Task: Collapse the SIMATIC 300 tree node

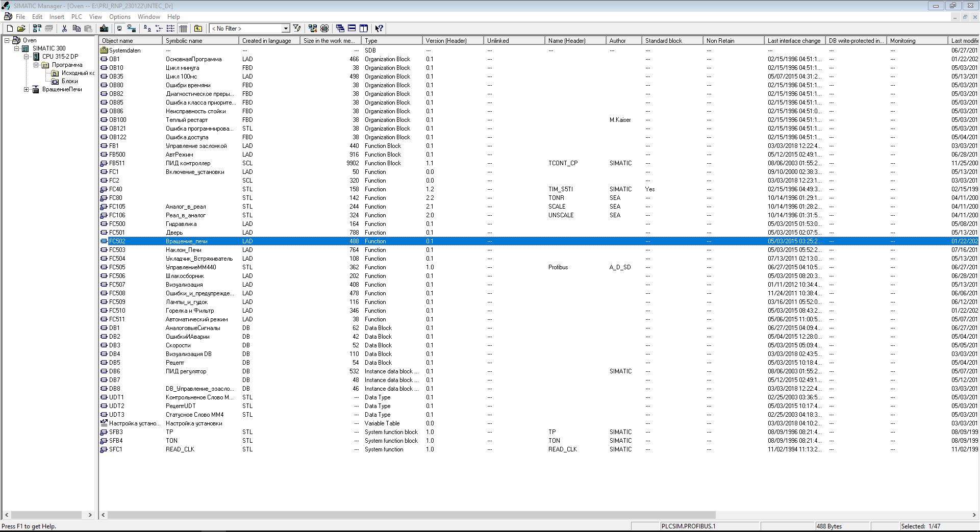Action: pos(17,48)
